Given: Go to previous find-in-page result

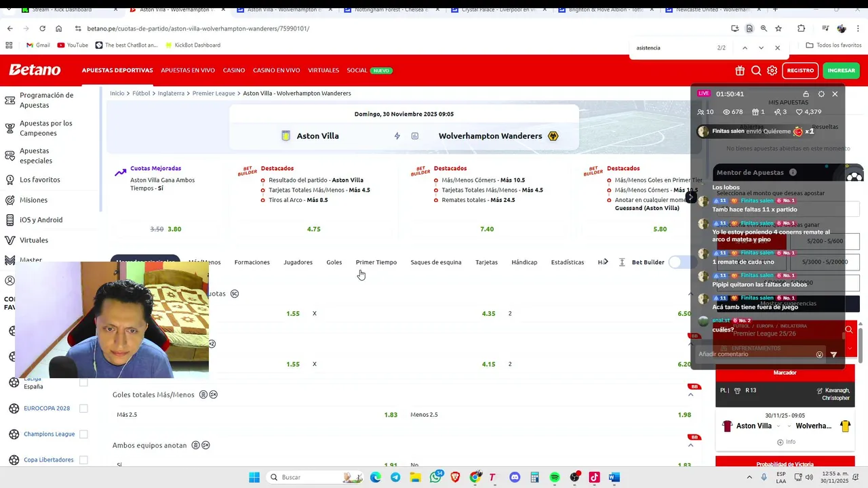Looking at the screenshot, I should pos(745,48).
